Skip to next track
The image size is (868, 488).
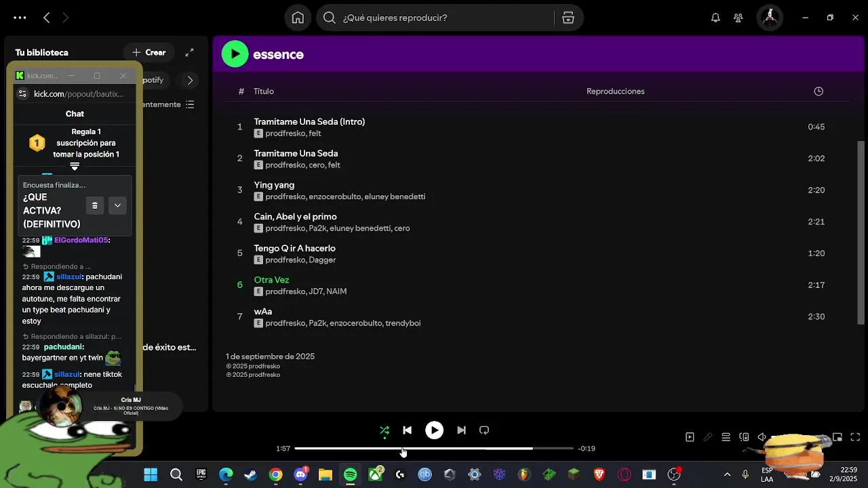click(461, 430)
